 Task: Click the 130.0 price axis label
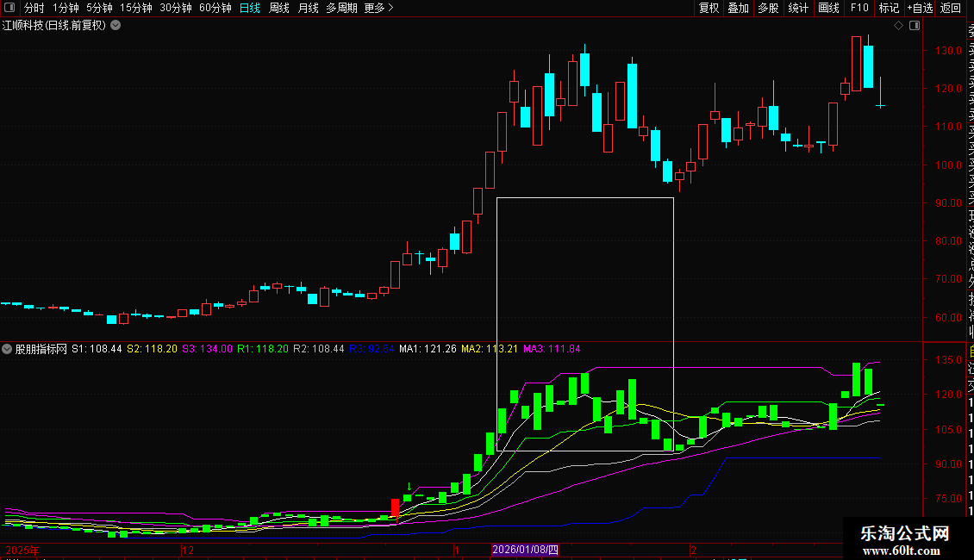point(948,50)
